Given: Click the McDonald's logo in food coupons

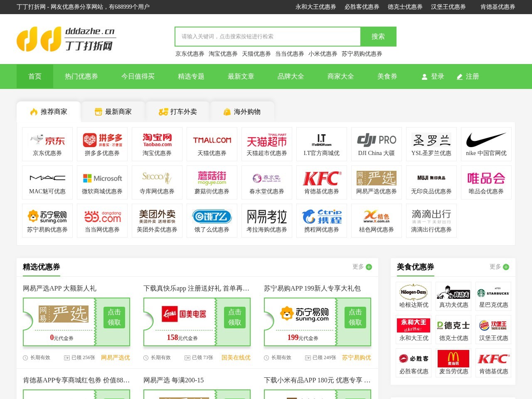Looking at the screenshot, I should click(x=453, y=358).
